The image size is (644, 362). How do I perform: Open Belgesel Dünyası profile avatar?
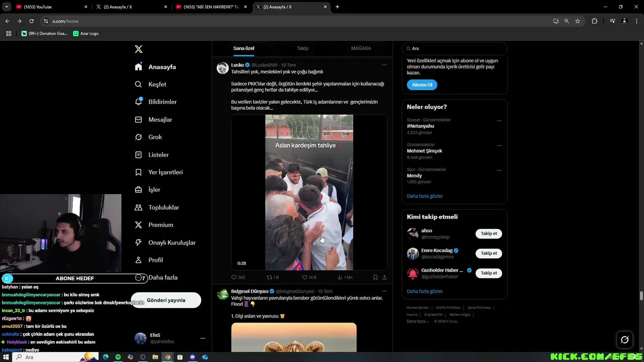point(222,294)
